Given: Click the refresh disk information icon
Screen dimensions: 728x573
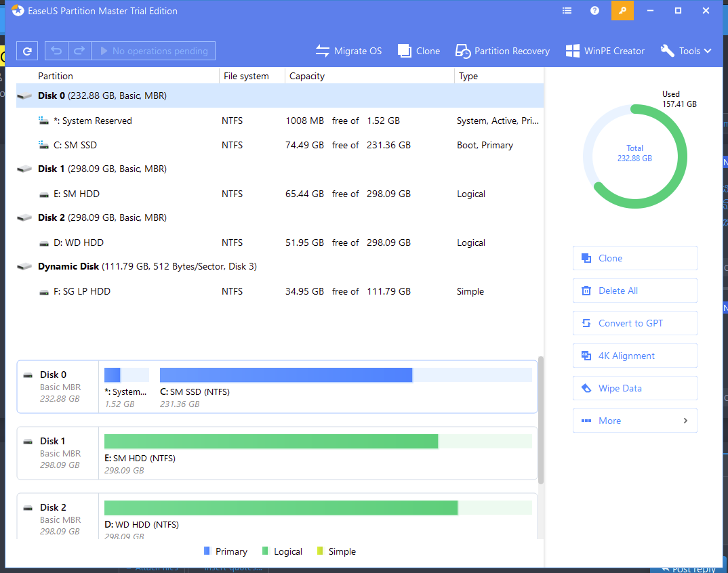Looking at the screenshot, I should 27,51.
